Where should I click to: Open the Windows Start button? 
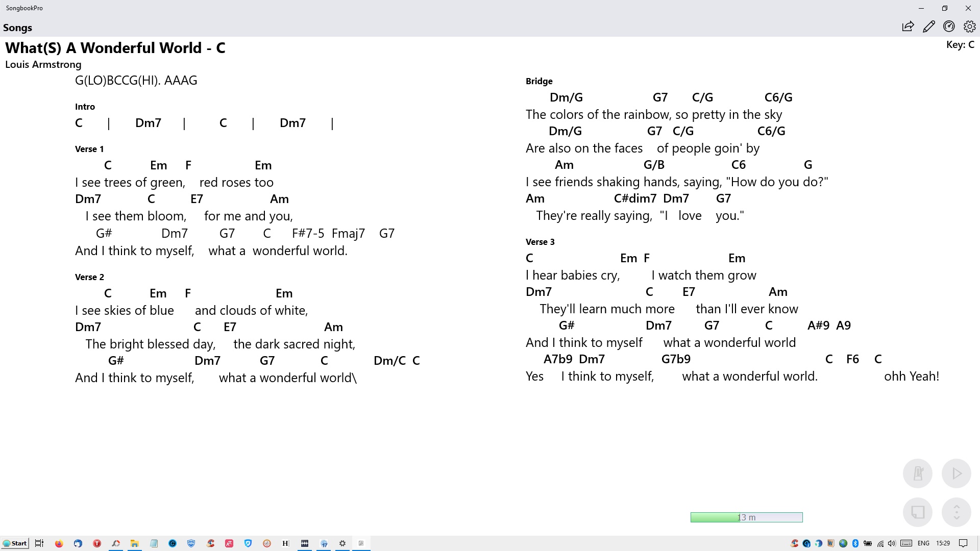[15, 543]
